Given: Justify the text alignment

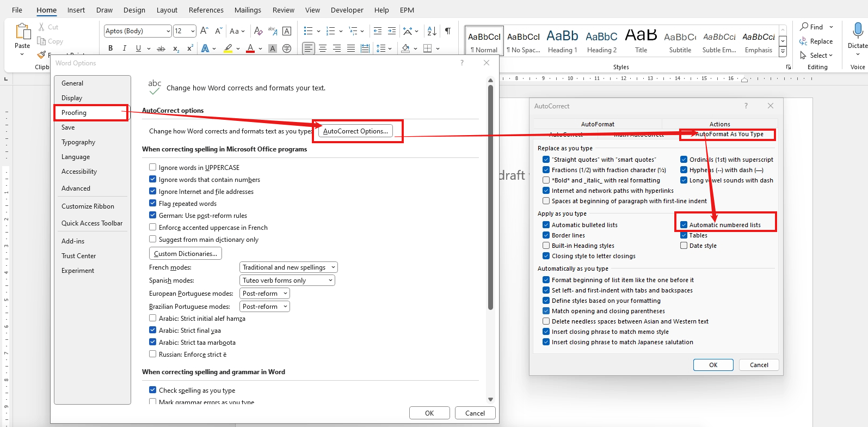Looking at the screenshot, I should 351,48.
